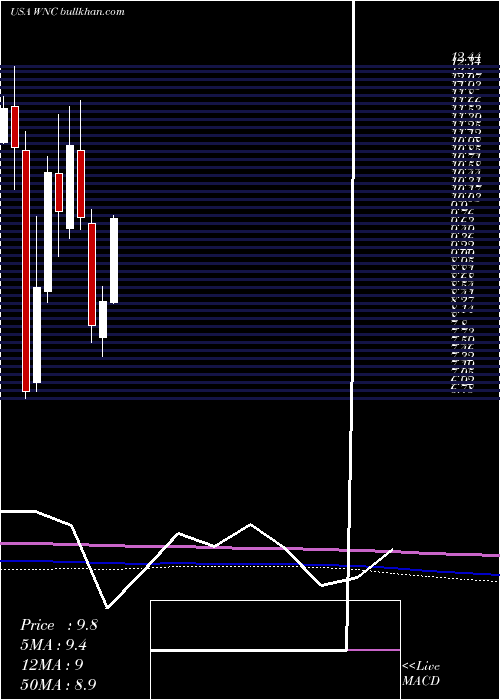
Task: Click the '50MA : 8.9' value
Action: (58, 684)
